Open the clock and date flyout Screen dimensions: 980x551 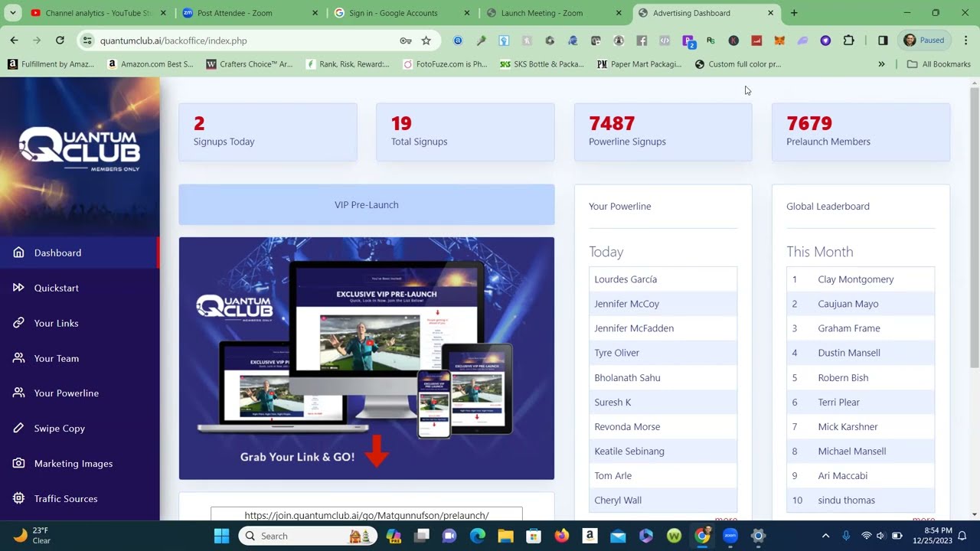click(x=932, y=536)
